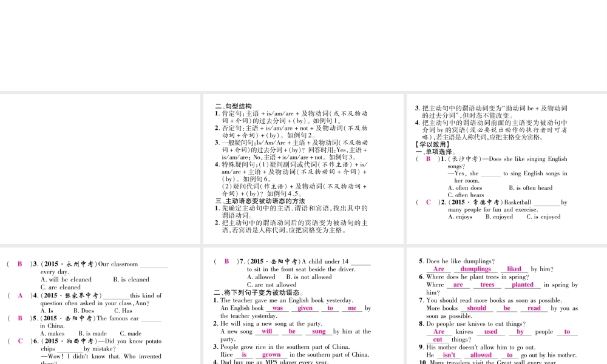Click the pink answer "cut"

[x=438, y=339]
